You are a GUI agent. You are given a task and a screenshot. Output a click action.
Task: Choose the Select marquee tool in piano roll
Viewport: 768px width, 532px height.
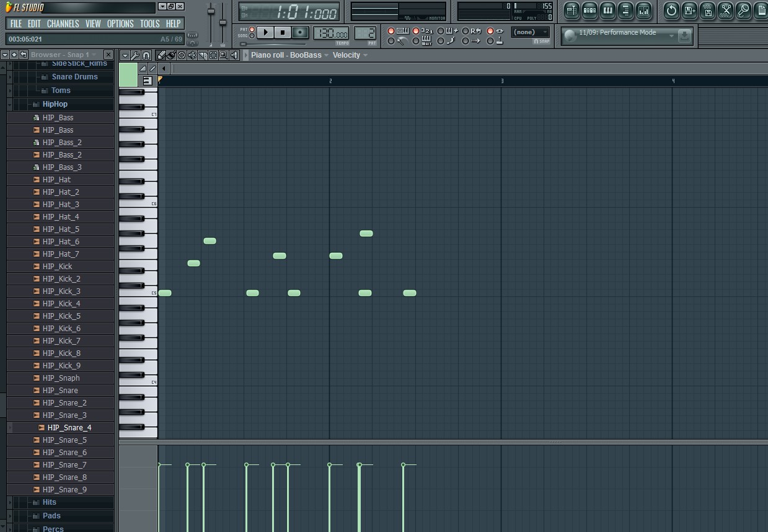point(213,55)
